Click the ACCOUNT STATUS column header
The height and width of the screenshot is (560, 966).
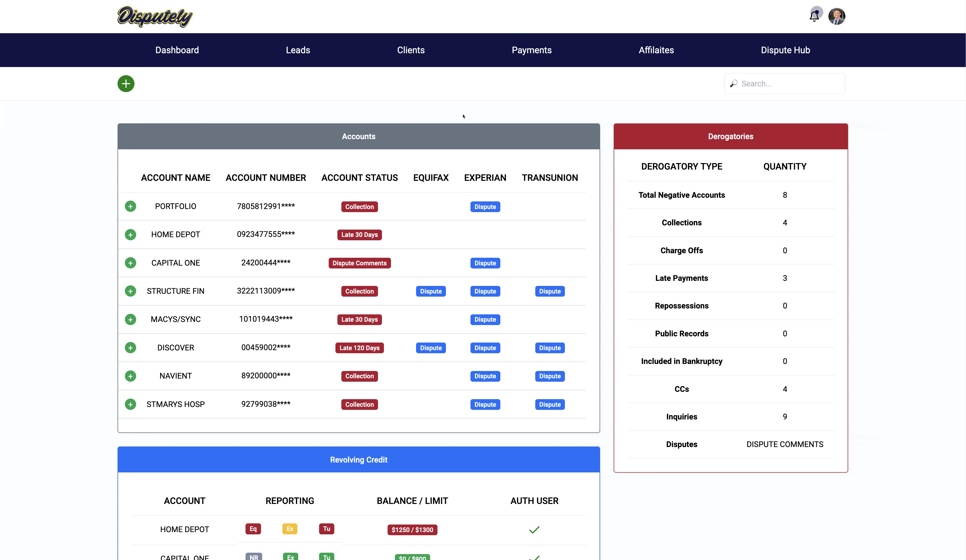coord(359,178)
